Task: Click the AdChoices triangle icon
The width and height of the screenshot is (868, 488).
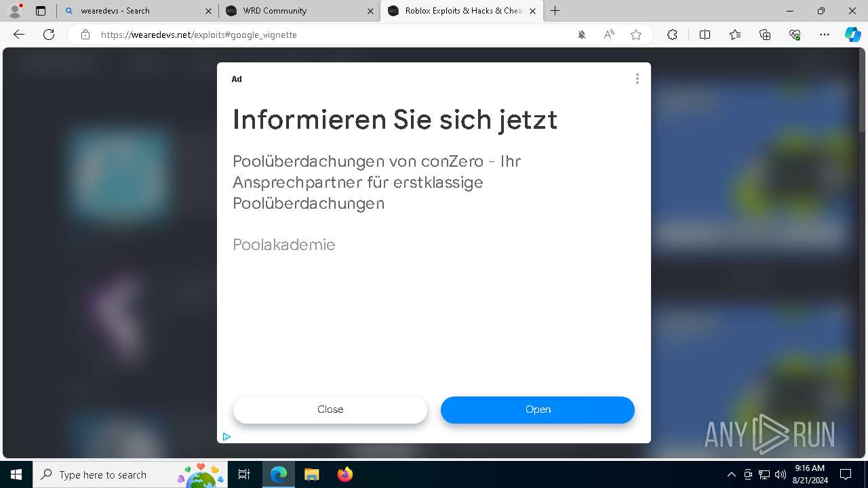Action: tap(226, 436)
